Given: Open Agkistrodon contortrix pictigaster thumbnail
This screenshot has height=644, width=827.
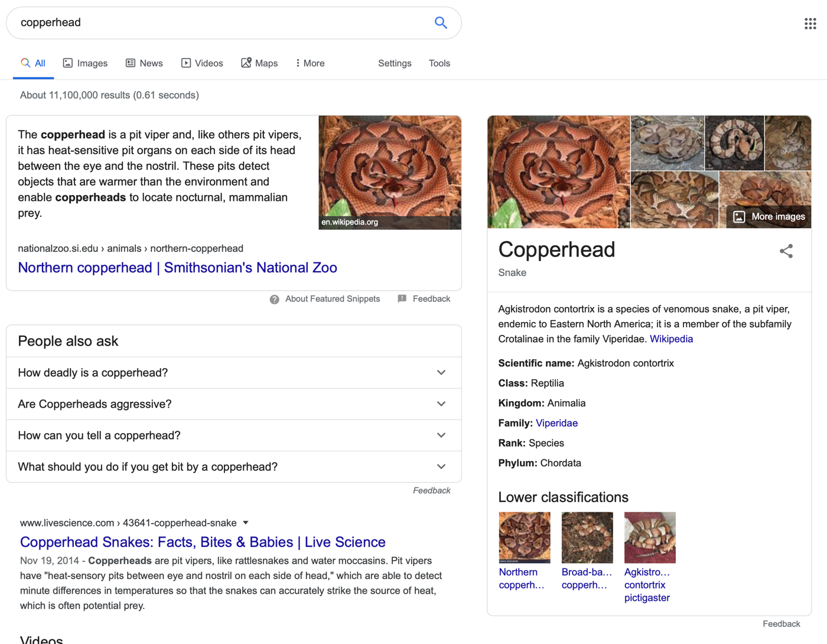Looking at the screenshot, I should (x=650, y=538).
